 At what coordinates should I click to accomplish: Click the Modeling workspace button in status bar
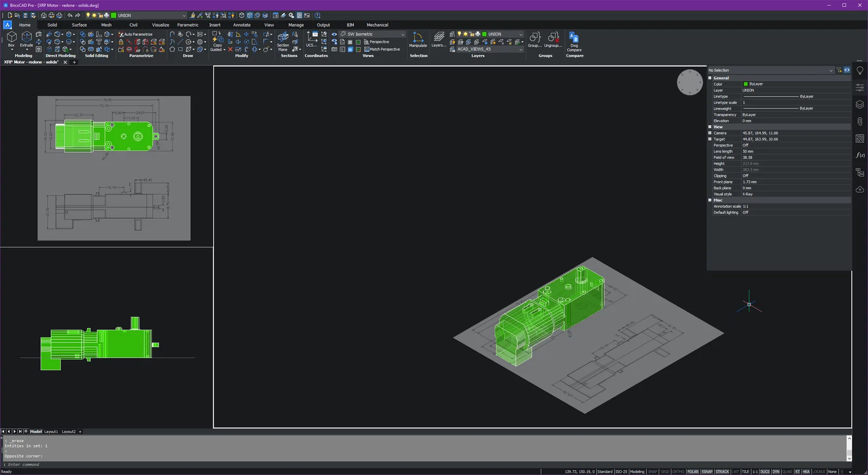(637, 472)
